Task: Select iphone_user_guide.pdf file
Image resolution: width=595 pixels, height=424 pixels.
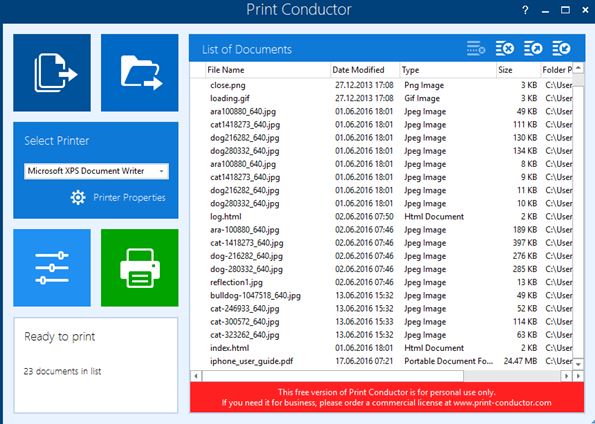Action: click(x=381, y=361)
